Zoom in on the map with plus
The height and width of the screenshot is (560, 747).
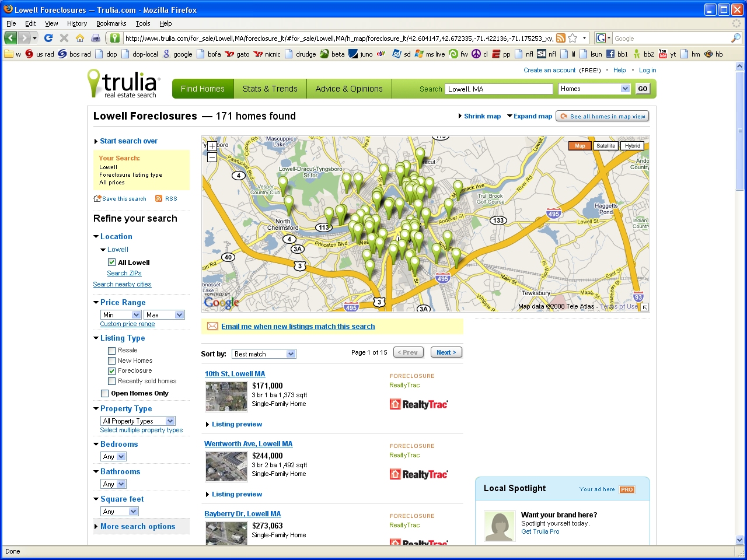click(x=212, y=146)
